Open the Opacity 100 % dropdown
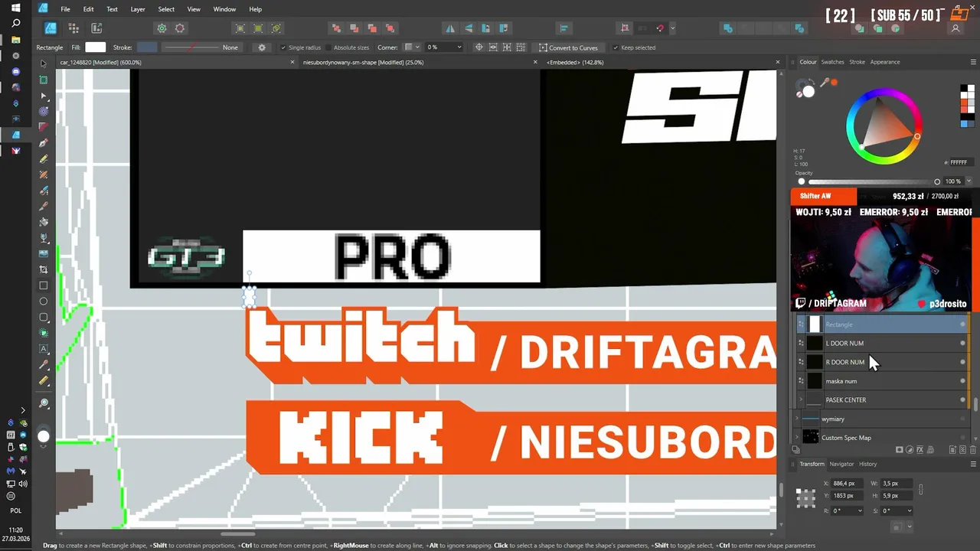The image size is (980, 551). [969, 181]
